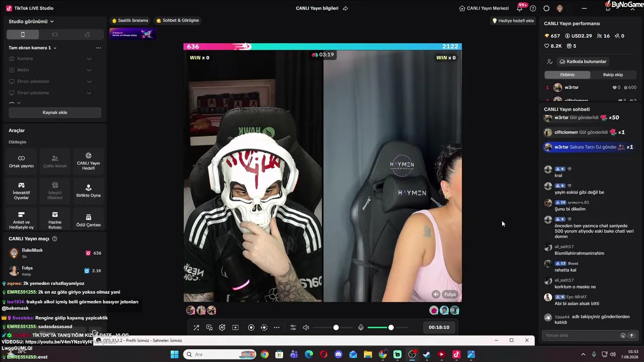The image size is (644, 362).
Task: Open the CANLI Yayın Hedefi tool
Action: click(89, 161)
